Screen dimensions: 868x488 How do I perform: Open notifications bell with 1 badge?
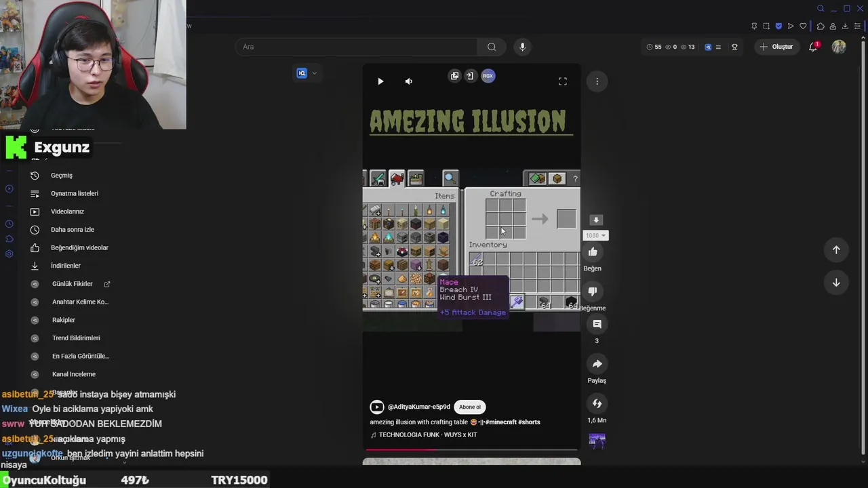pyautogui.click(x=813, y=47)
